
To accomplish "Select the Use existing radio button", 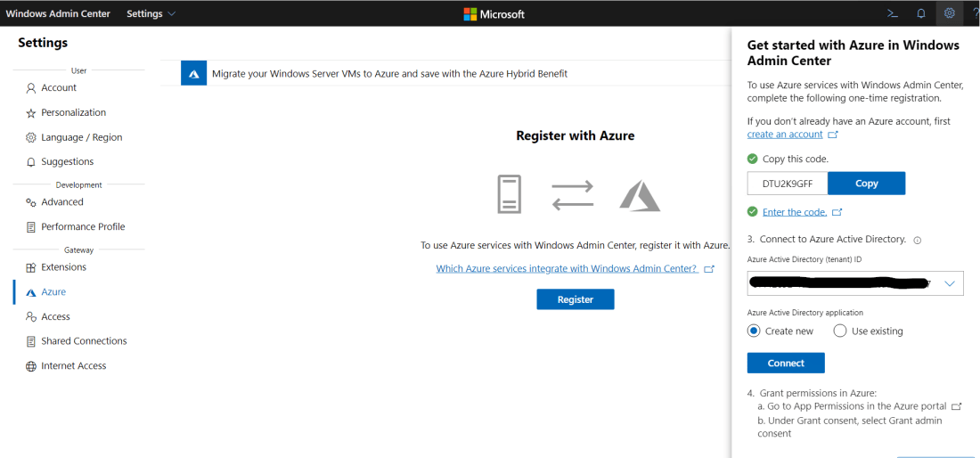I will click(x=840, y=331).
